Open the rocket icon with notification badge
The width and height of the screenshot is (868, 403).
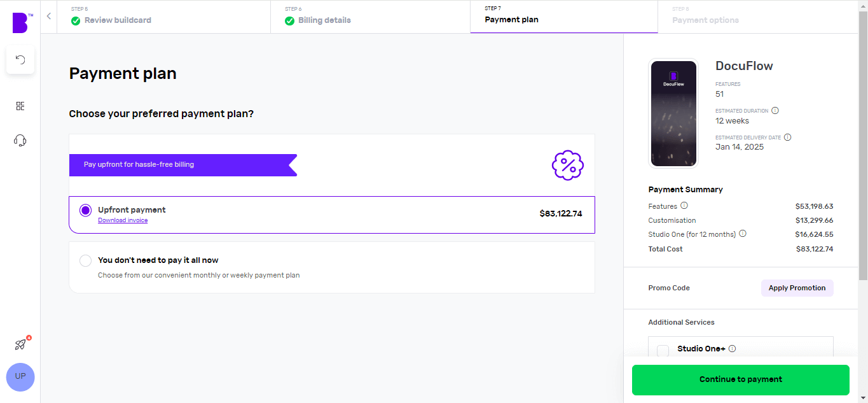coord(20,344)
